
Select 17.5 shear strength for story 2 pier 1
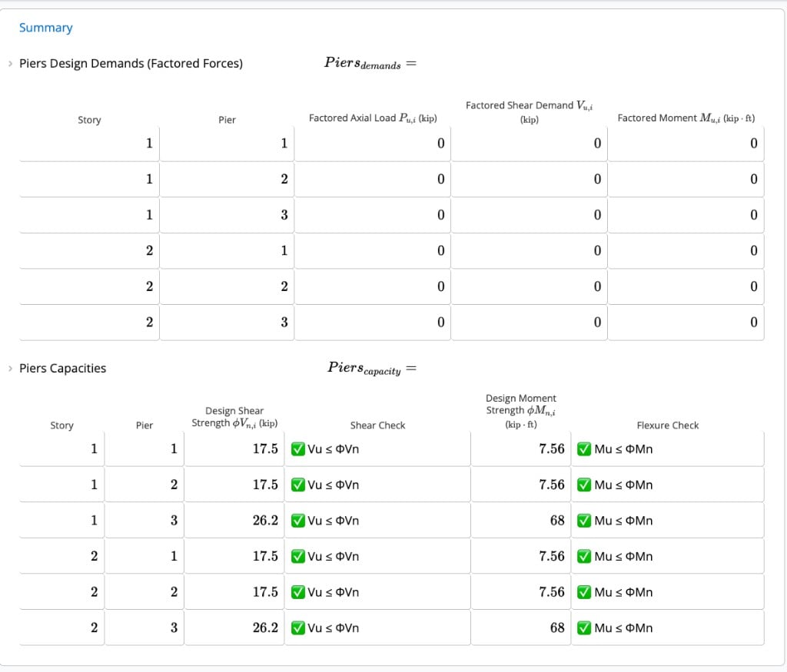(265, 556)
